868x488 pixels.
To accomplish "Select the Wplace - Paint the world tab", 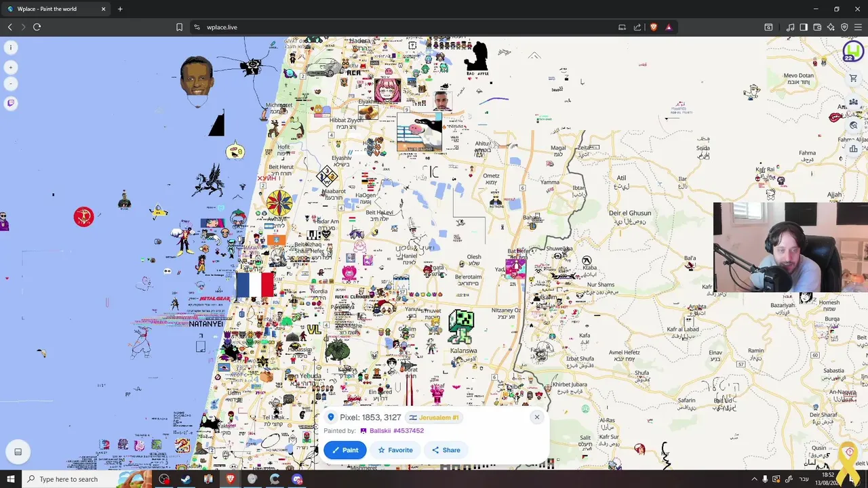I will 56,9.
